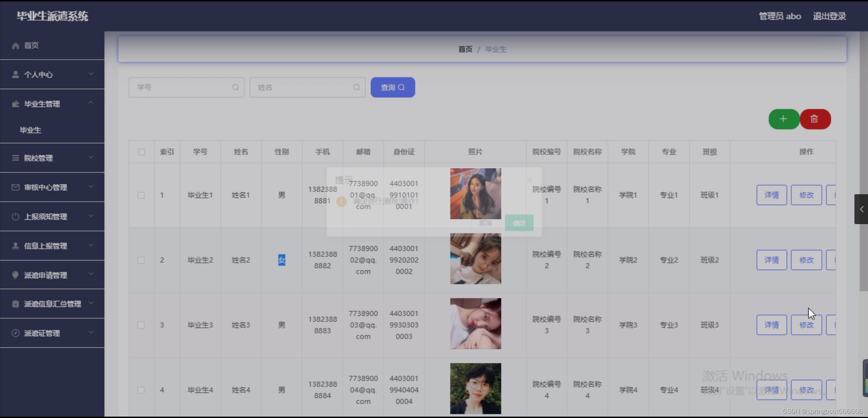Open photo thumbnail of 毕业生3
The image size is (868, 418).
(475, 324)
